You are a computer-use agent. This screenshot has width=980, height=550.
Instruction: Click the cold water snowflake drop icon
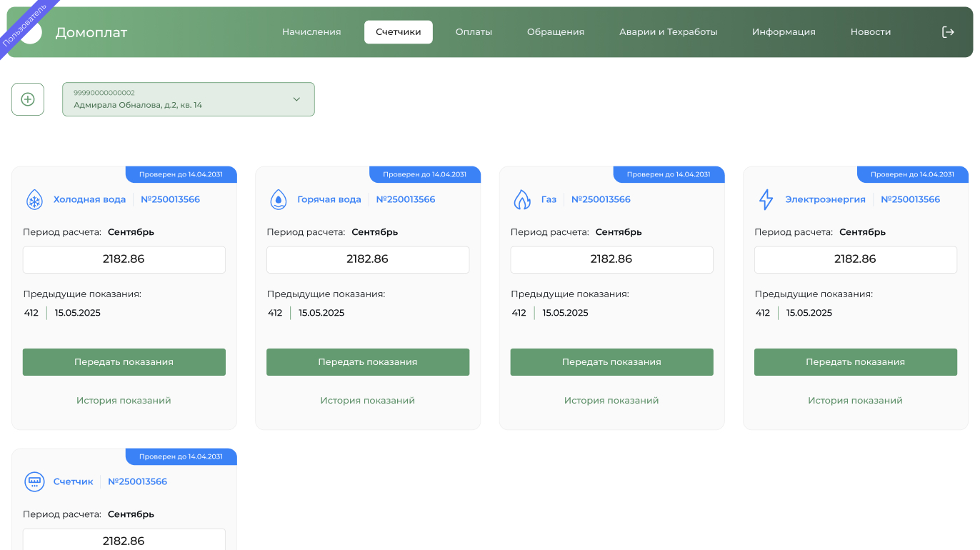(34, 200)
